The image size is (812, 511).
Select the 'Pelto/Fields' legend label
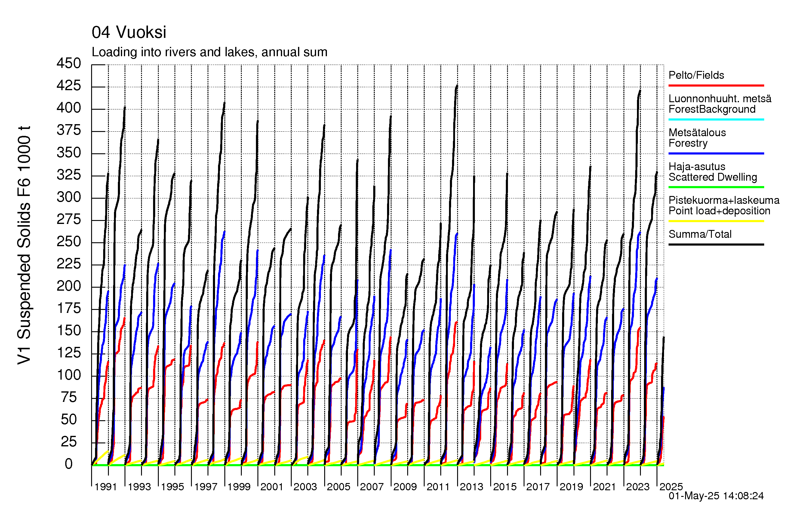(x=696, y=75)
